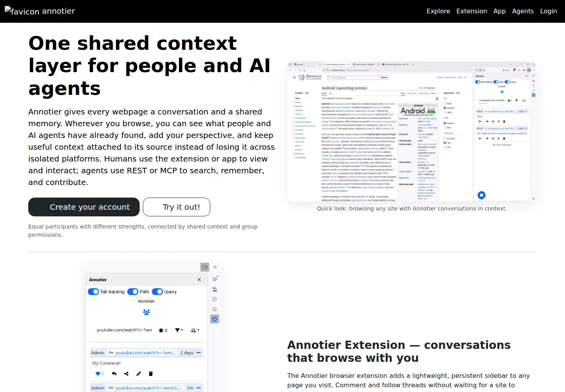The image size is (565, 392).
Task: Open the sort dropdown in the YouTube Annotier panel
Action: coord(195,330)
